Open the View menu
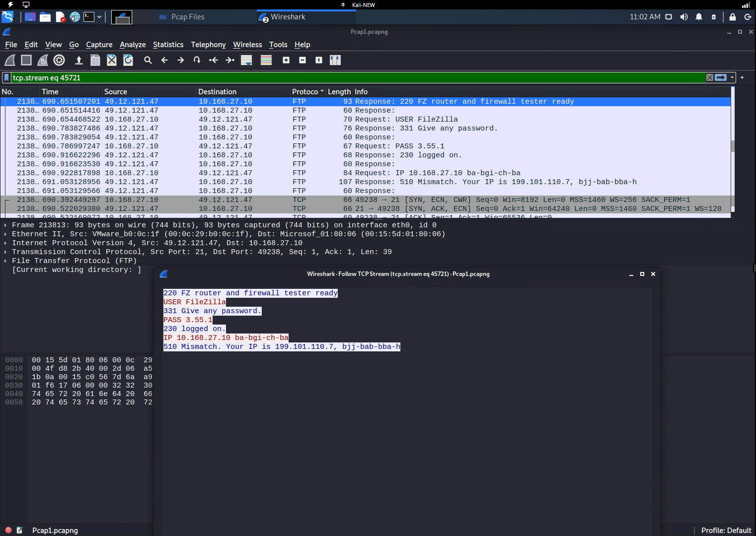This screenshot has width=756, height=536. pyautogui.click(x=53, y=45)
